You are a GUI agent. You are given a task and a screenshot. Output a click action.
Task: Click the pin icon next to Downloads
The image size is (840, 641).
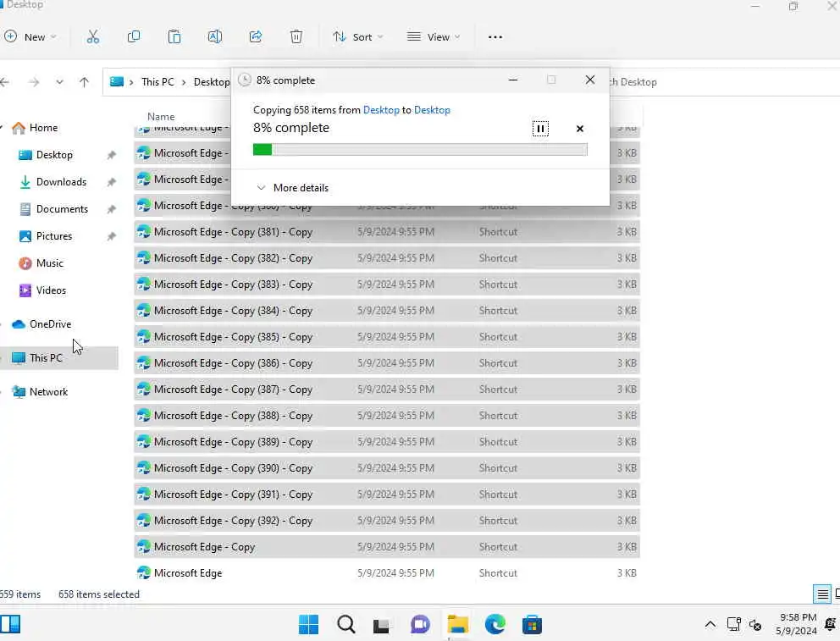click(x=112, y=182)
